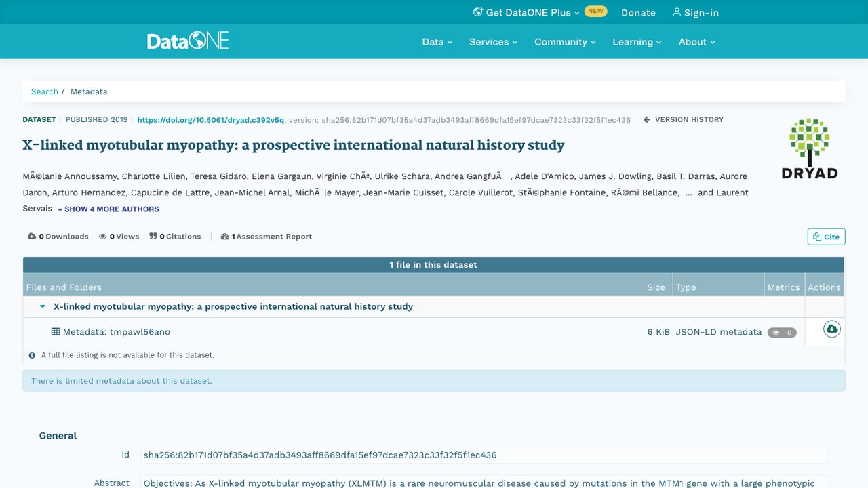
Task: Open the Get DataONE Plus dropdown
Action: point(526,12)
